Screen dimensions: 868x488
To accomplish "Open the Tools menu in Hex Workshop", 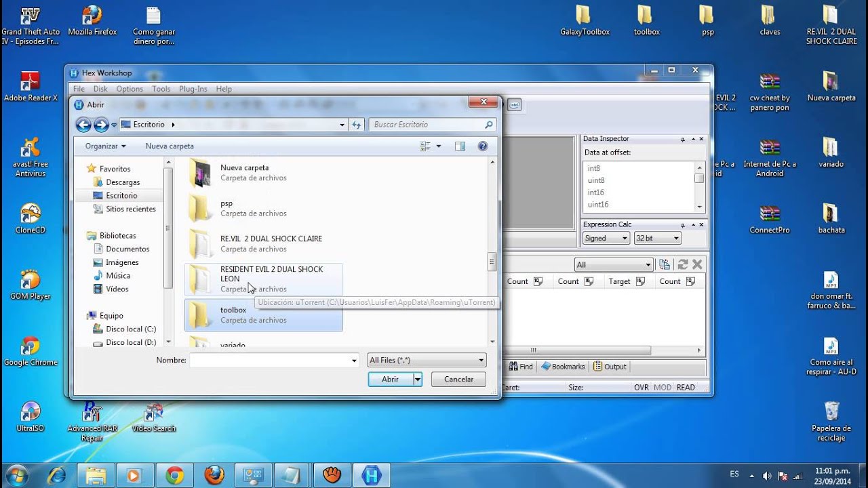I will (x=161, y=89).
